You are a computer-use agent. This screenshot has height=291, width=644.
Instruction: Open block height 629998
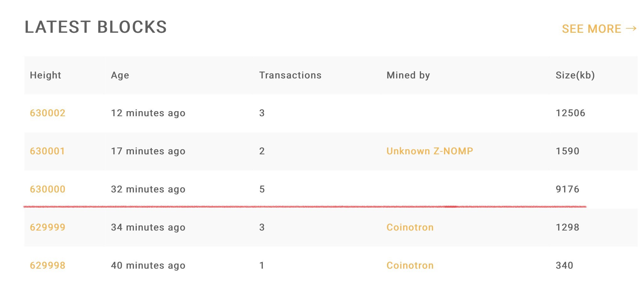click(47, 265)
